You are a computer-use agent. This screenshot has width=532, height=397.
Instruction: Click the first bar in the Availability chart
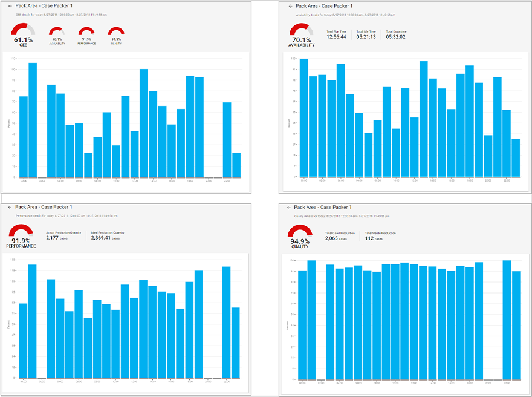click(x=303, y=117)
